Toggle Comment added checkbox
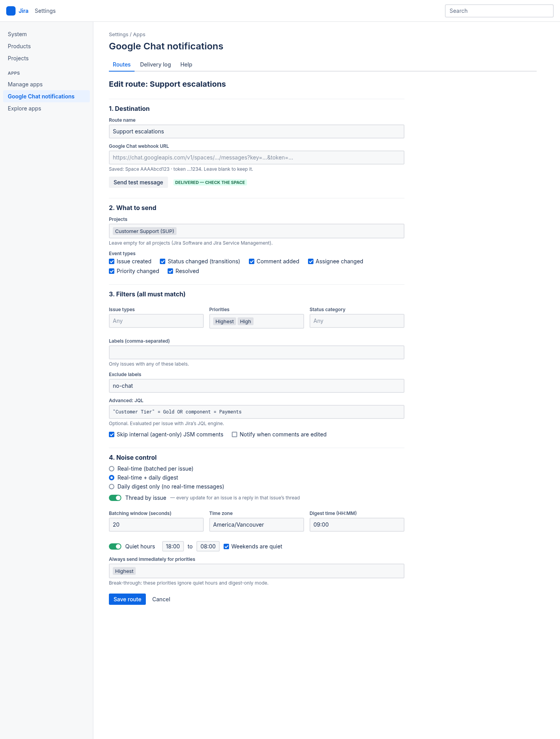 252,261
